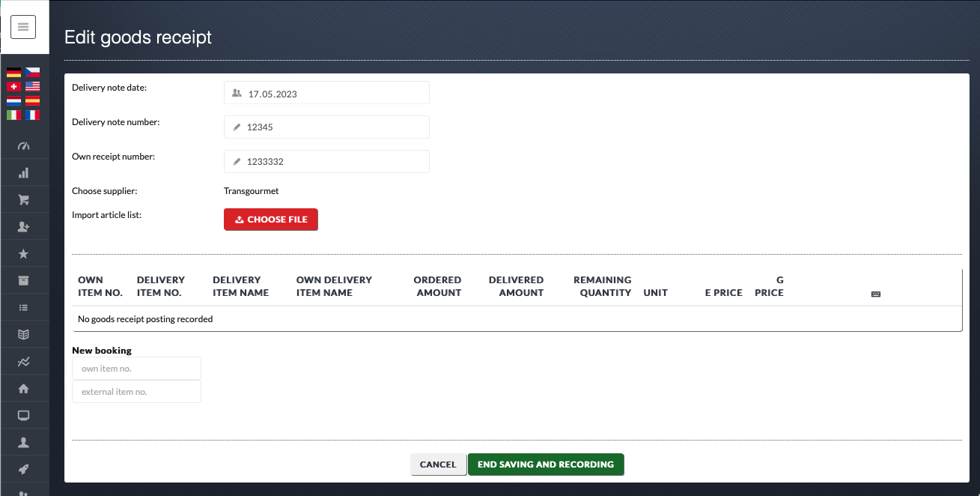Click the add user sidebar icon
Image resolution: width=980 pixels, height=496 pixels.
coord(23,227)
